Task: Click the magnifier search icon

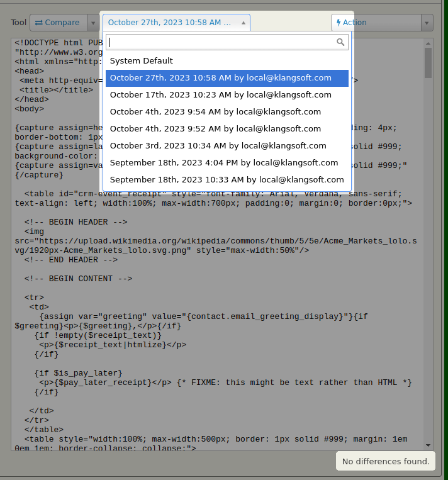Action: tap(340, 42)
